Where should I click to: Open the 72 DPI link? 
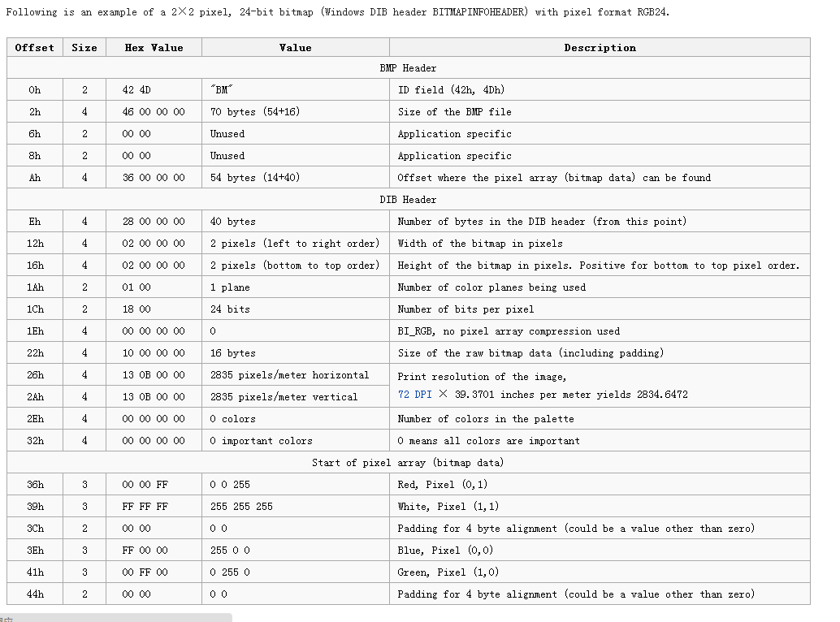click(414, 395)
